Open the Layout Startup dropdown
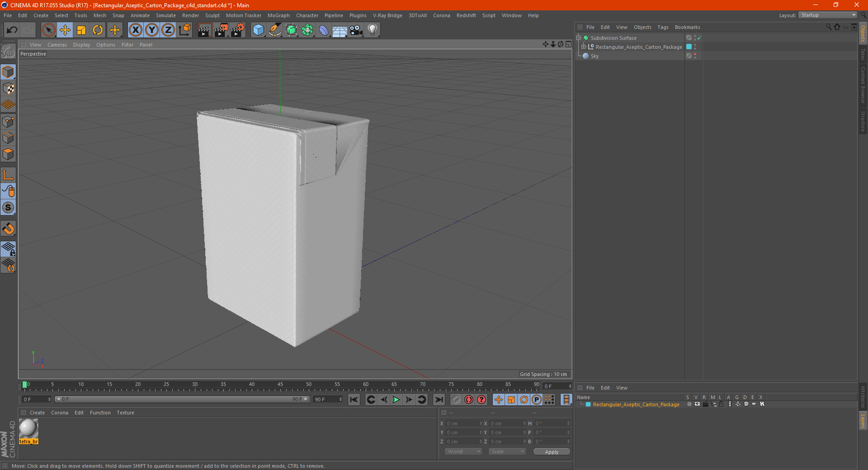 pyautogui.click(x=828, y=15)
